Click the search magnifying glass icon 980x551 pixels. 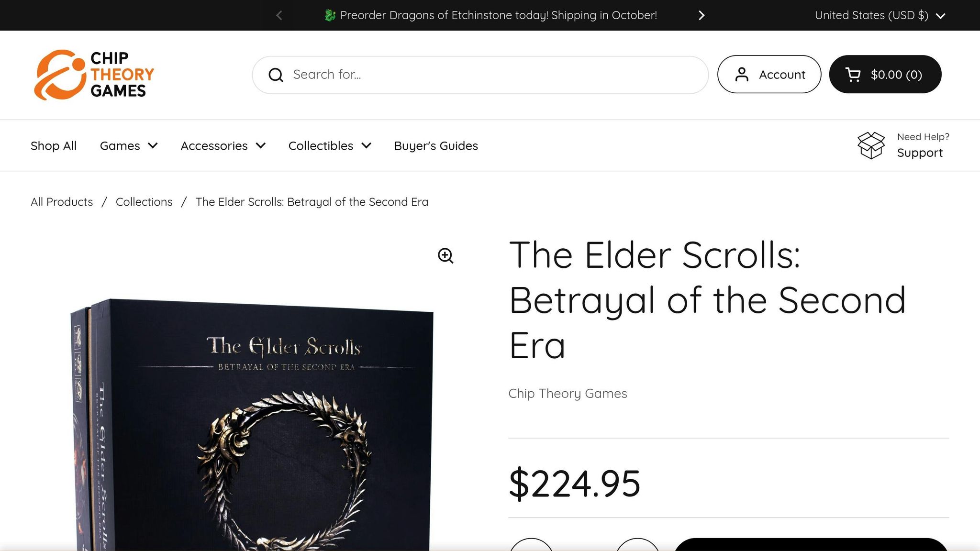276,75
